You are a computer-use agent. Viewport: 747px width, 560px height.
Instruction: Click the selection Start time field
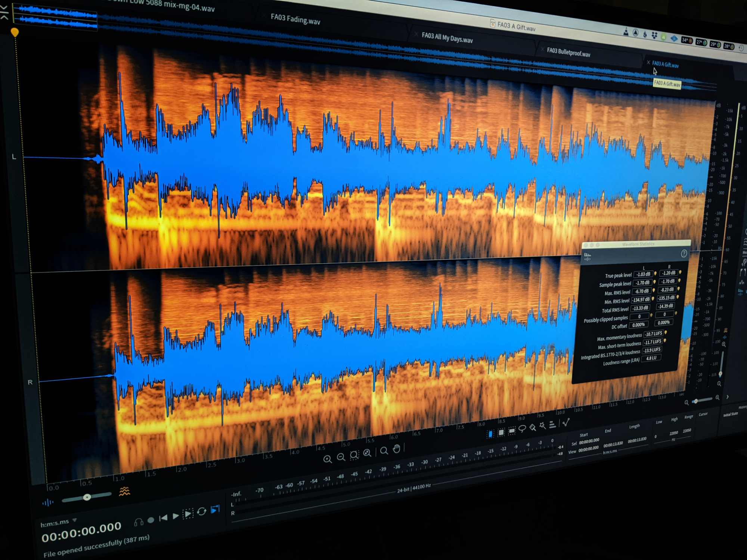tap(589, 442)
